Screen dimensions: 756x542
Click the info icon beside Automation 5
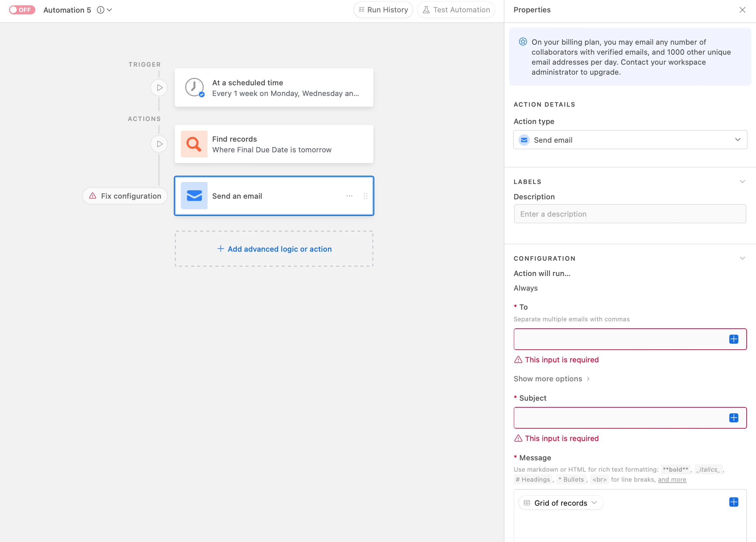(100, 10)
